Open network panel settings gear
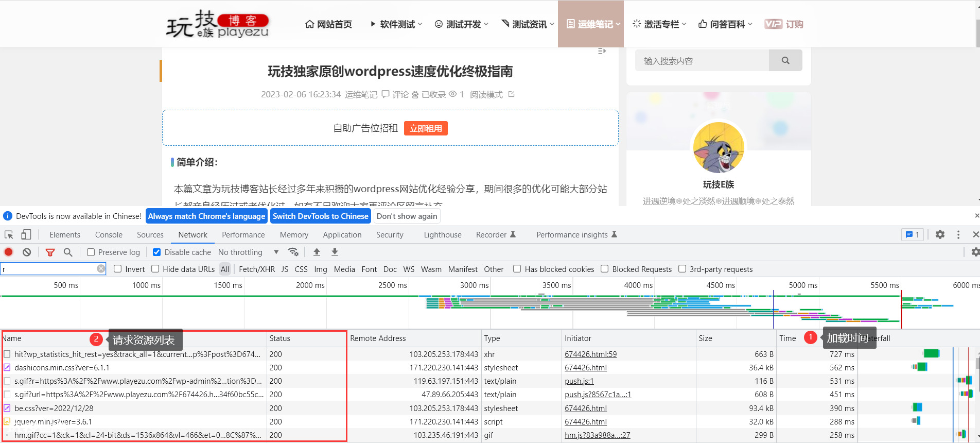The width and height of the screenshot is (980, 443). point(975,252)
